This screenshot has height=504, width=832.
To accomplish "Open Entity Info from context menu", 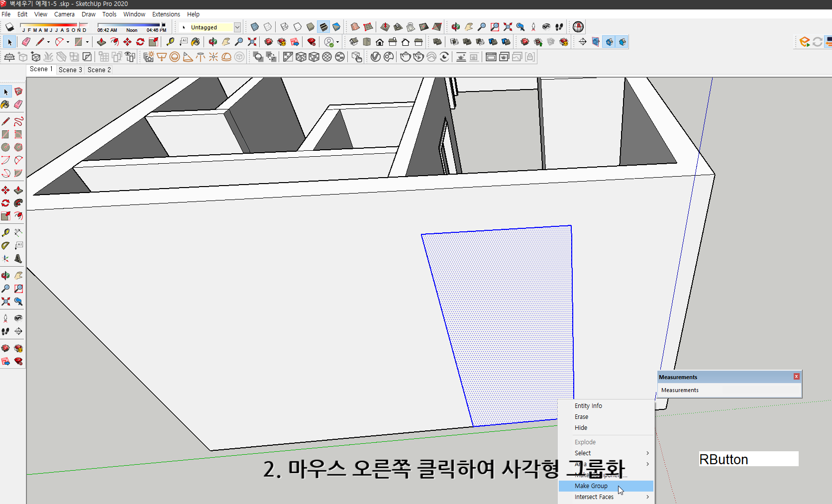I will pyautogui.click(x=588, y=405).
